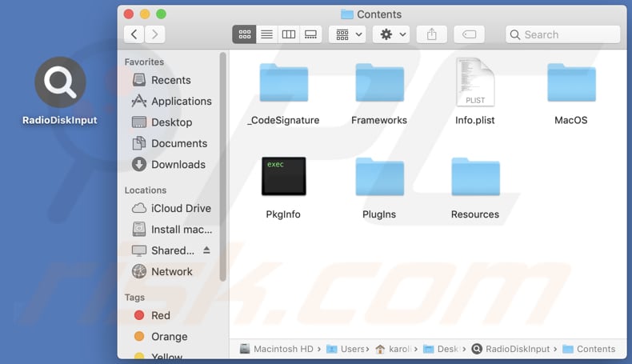Screen dimensions: 632x364
Task: Click the karoli home folder in path bar
Action: point(393,349)
